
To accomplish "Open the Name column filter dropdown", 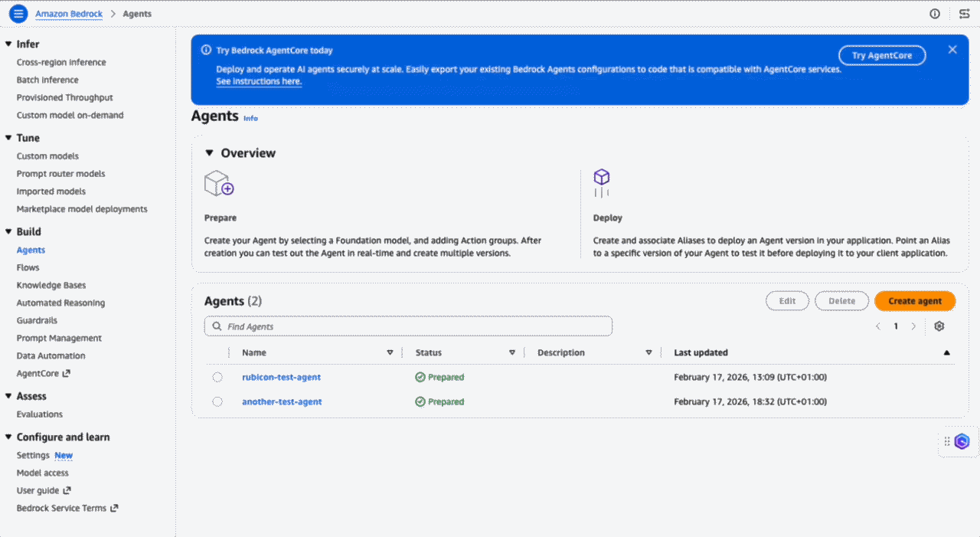I will (390, 353).
